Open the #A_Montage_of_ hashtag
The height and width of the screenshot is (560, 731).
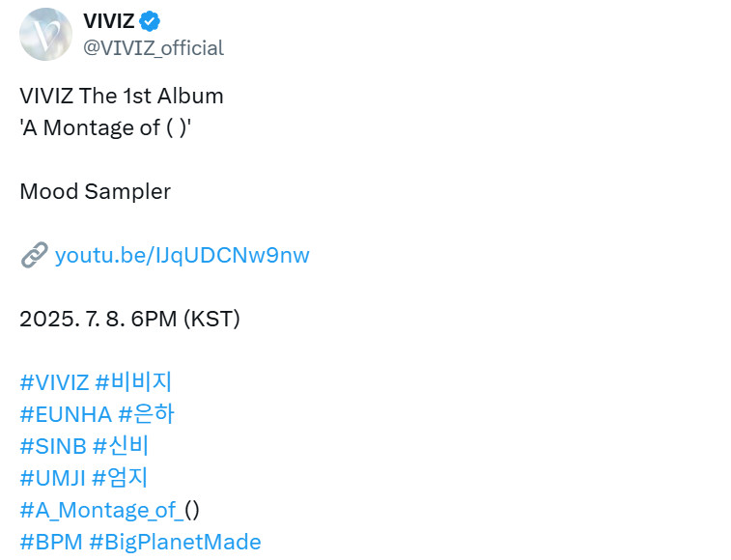[x=100, y=510]
